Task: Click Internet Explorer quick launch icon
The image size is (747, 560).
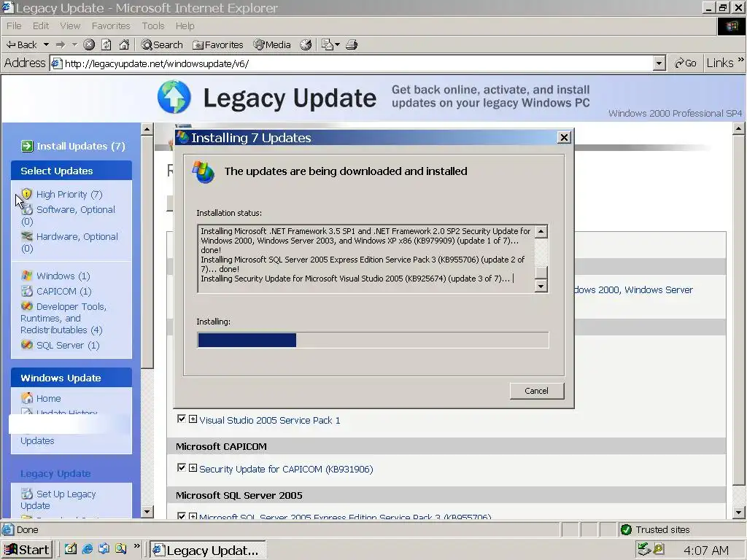Action: click(88, 549)
